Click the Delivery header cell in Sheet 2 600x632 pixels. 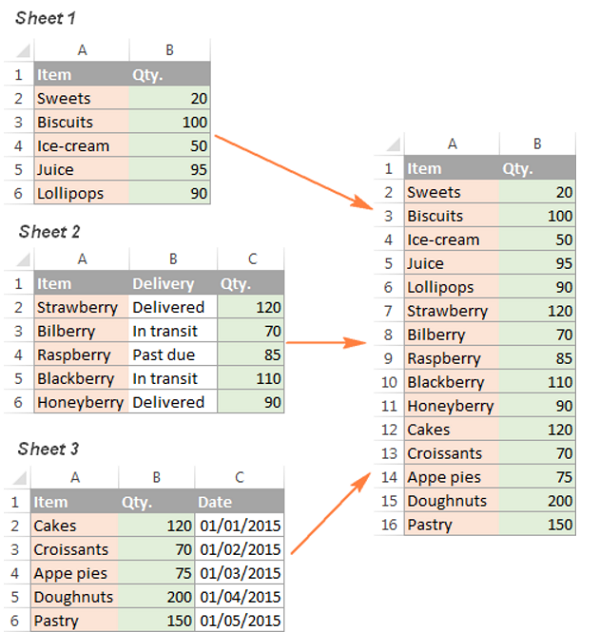click(173, 283)
